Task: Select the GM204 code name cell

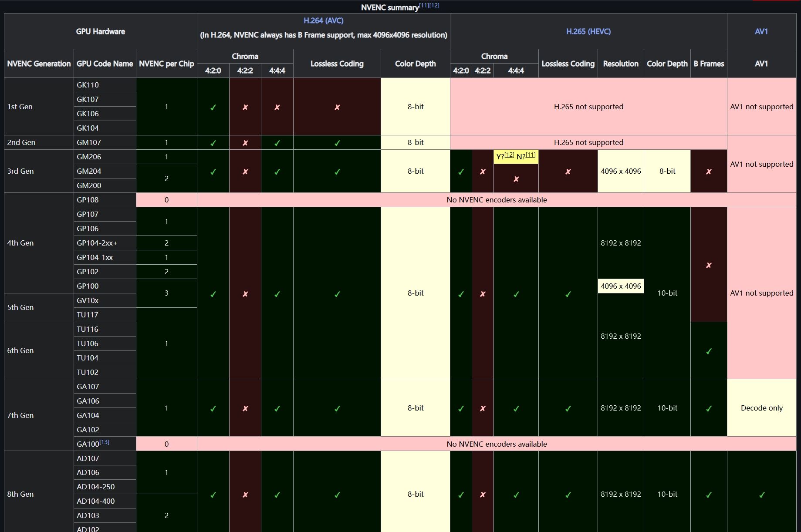Action: pos(105,171)
